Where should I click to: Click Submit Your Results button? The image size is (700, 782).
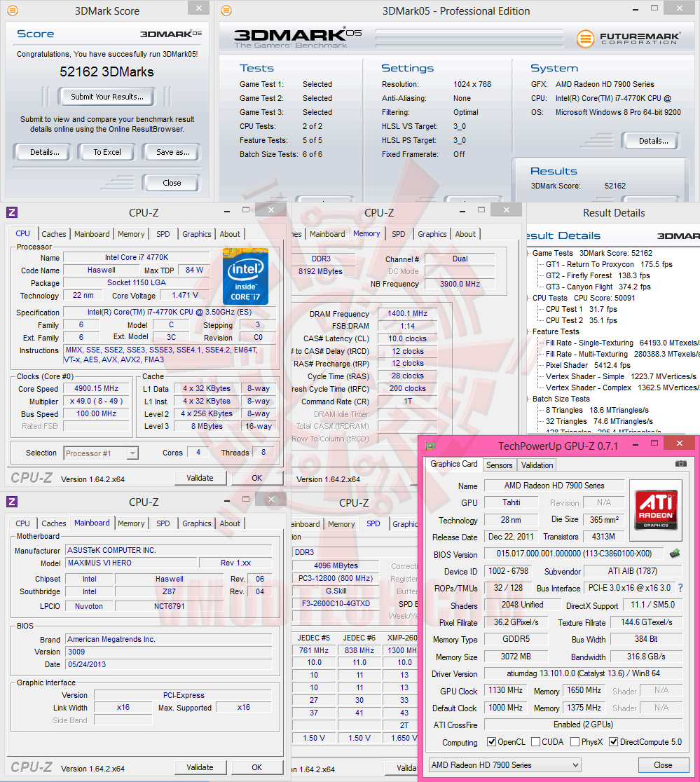[107, 97]
